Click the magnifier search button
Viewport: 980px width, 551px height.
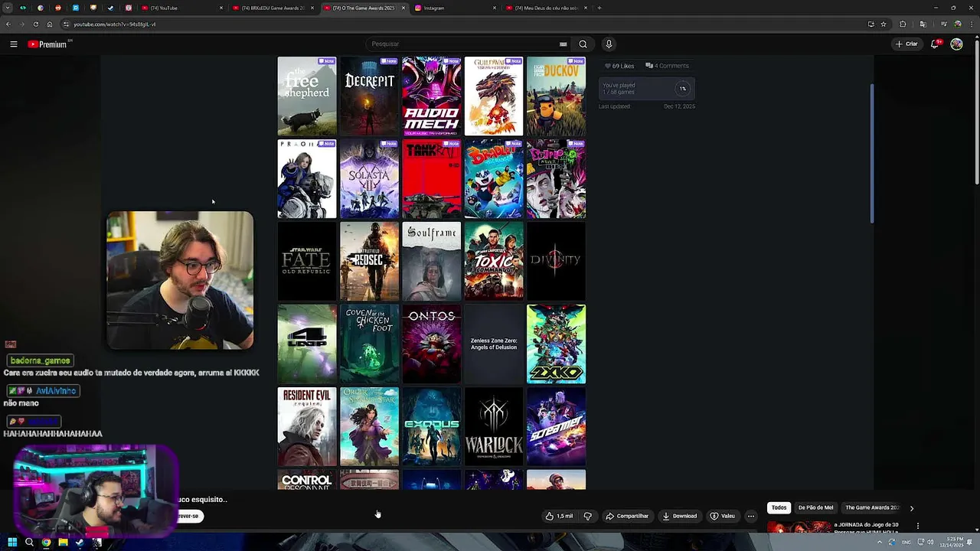point(583,44)
